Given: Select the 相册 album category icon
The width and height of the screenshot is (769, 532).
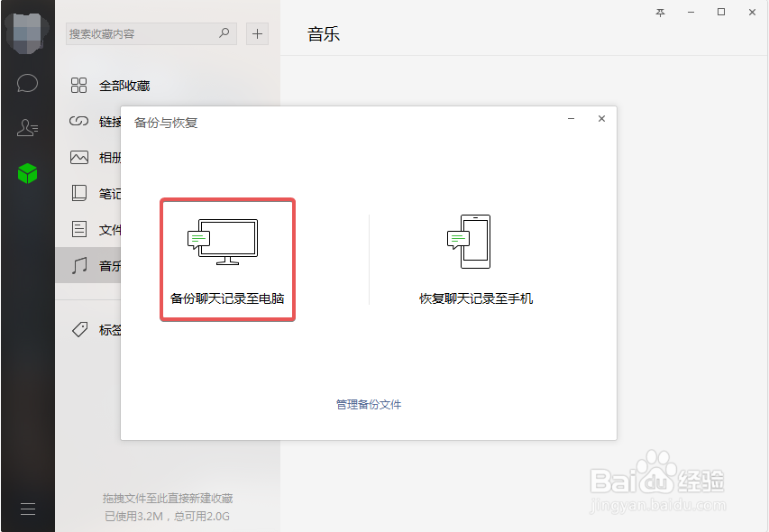Looking at the screenshot, I should [79, 158].
